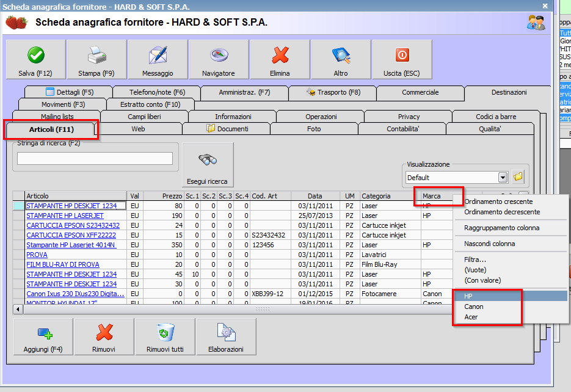The width and height of the screenshot is (571, 392).
Task: Click the Prezzo column header
Action: 164,196
